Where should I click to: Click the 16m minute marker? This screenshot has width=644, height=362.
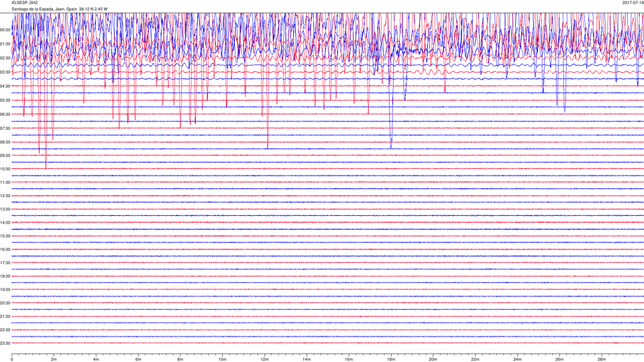point(349,359)
